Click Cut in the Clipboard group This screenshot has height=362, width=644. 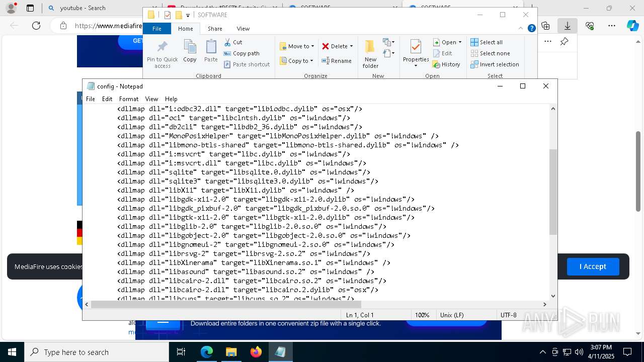click(x=233, y=42)
